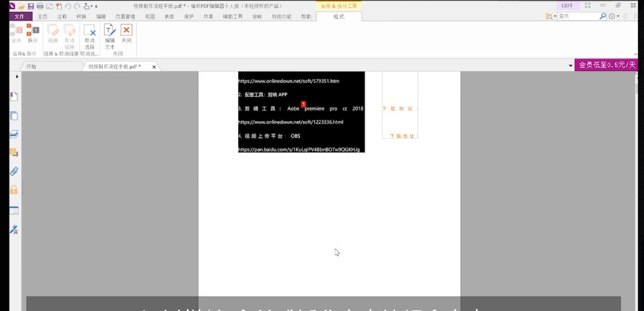This screenshot has width=644, height=311.
Task: Click the 会员低至0.5元/天 promotion button
Action: 607,65
